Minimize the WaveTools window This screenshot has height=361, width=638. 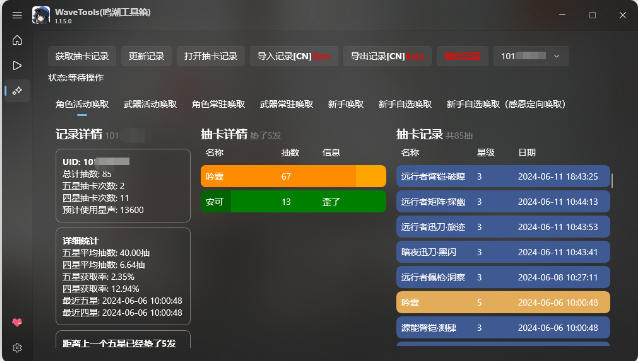pos(562,15)
